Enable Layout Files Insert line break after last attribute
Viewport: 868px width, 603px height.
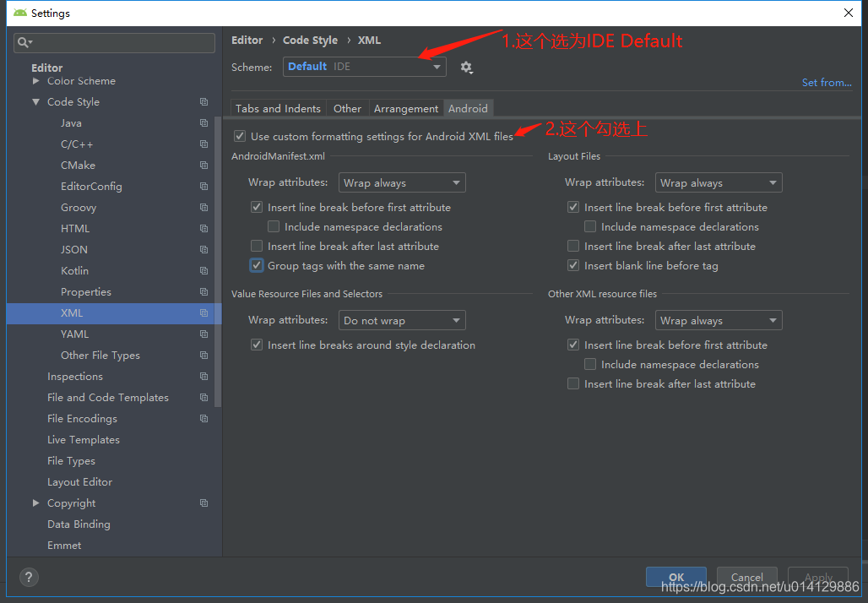point(573,246)
